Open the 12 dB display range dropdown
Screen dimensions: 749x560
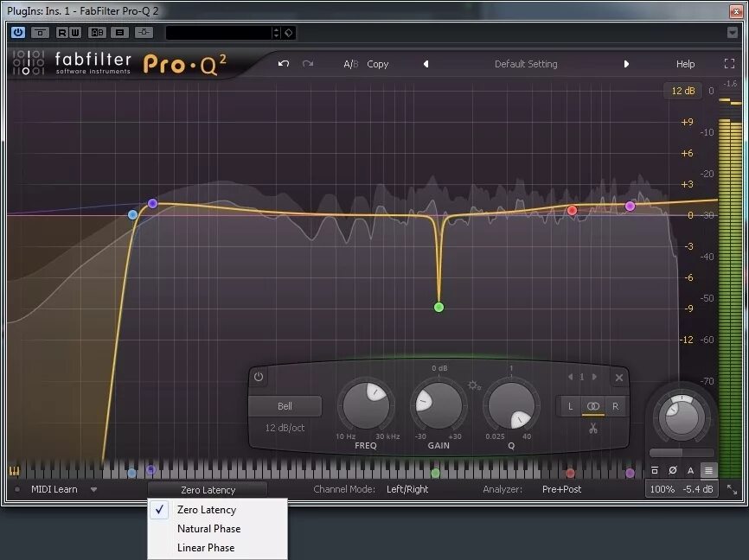pos(683,91)
